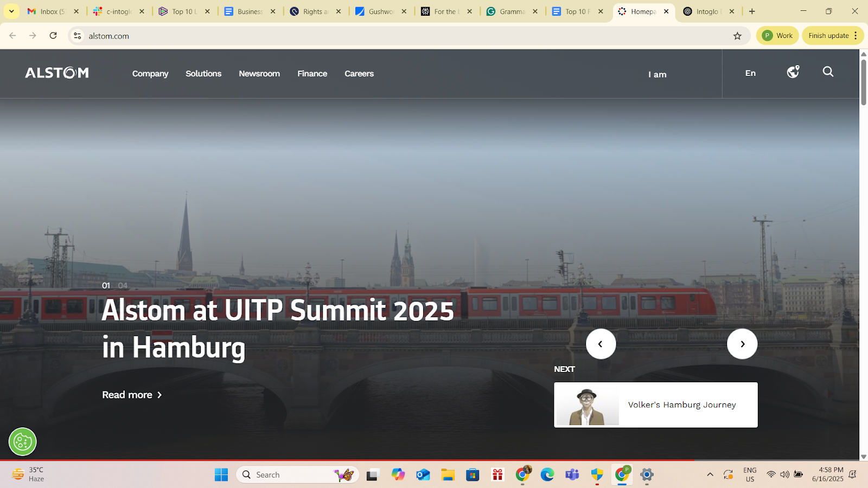Click the Alstom logo

(56, 73)
